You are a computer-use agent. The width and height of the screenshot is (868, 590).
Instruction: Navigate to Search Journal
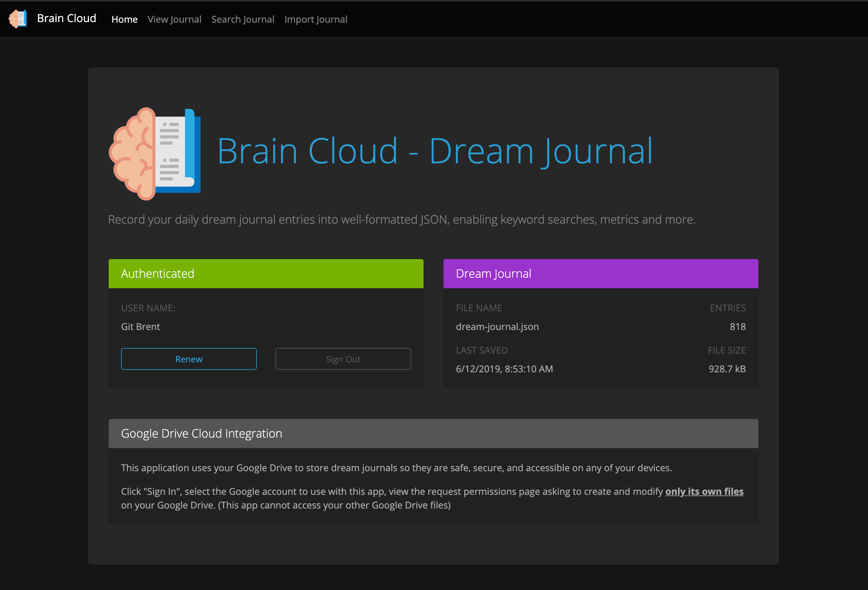pos(243,19)
